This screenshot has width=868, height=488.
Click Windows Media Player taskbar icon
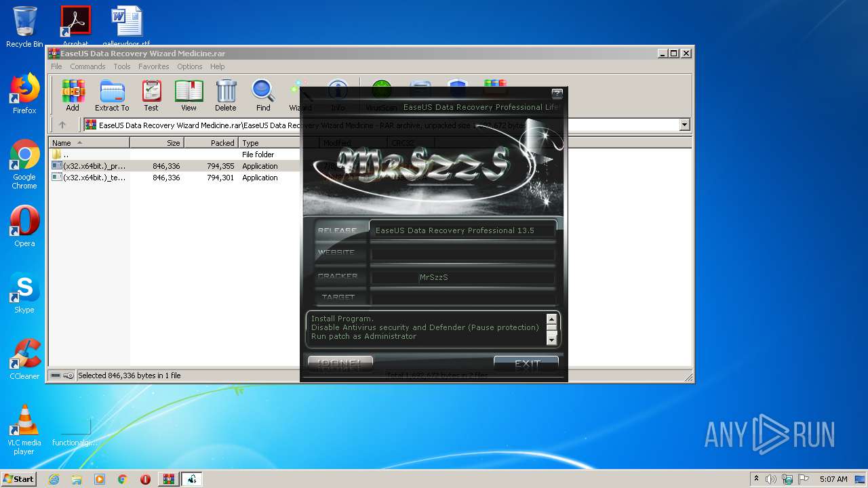point(100,479)
